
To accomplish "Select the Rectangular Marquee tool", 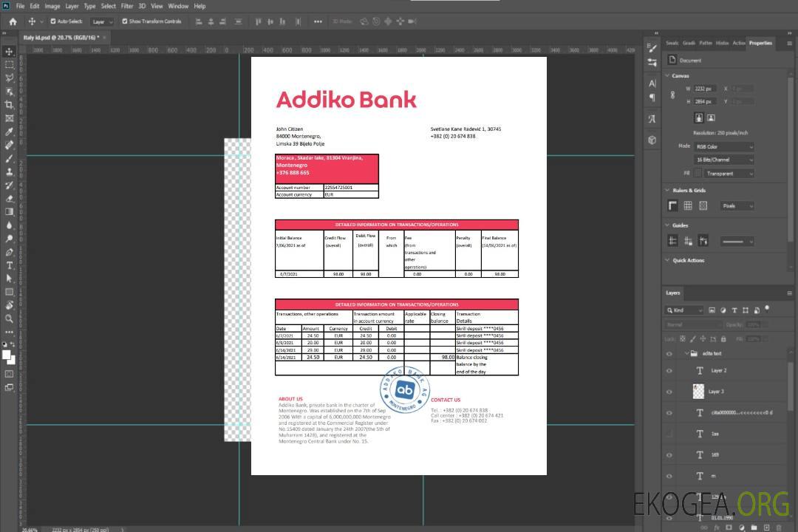I will pos(9,65).
